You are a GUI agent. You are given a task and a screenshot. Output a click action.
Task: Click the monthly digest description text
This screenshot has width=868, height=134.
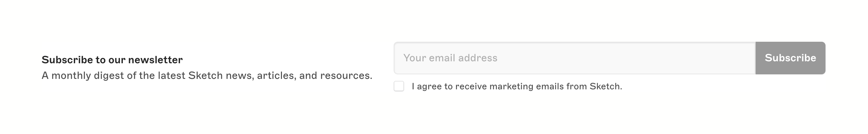[x=206, y=75]
